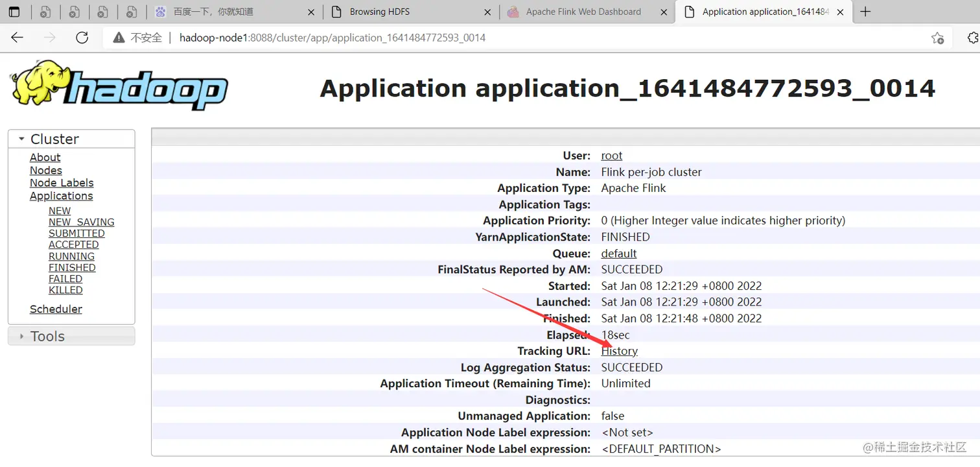The image size is (980, 467).
Task: Close the Browsing HDFS tab
Action: coord(487,12)
